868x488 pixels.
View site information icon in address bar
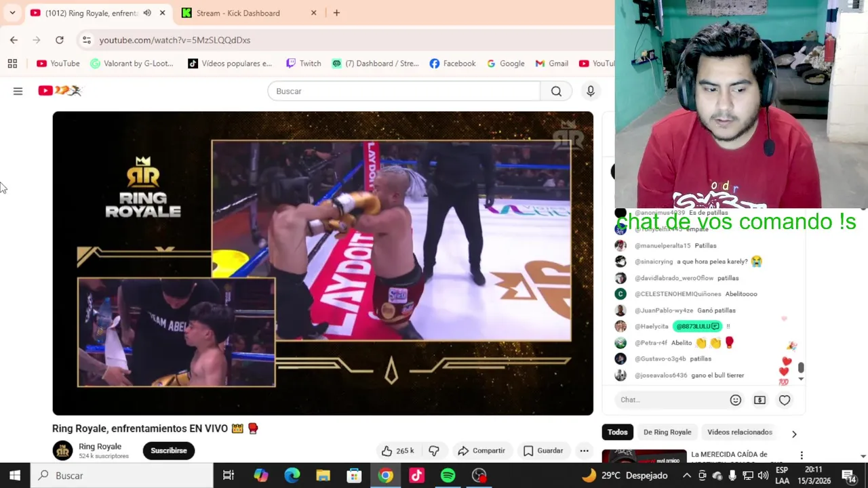(x=87, y=40)
